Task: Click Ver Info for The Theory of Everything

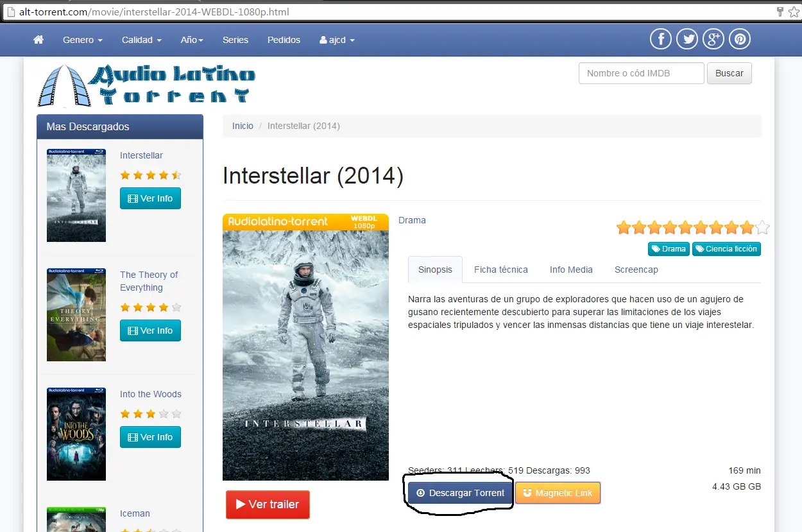Action: [x=150, y=330]
